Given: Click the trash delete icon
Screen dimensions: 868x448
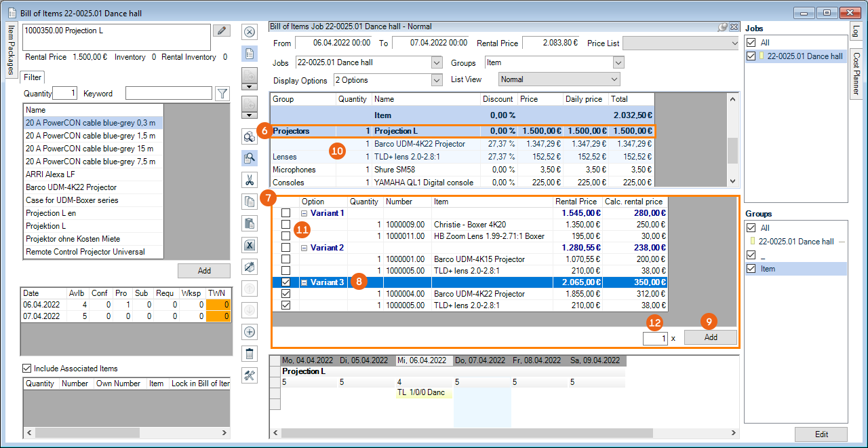Looking at the screenshot, I should 250,354.
